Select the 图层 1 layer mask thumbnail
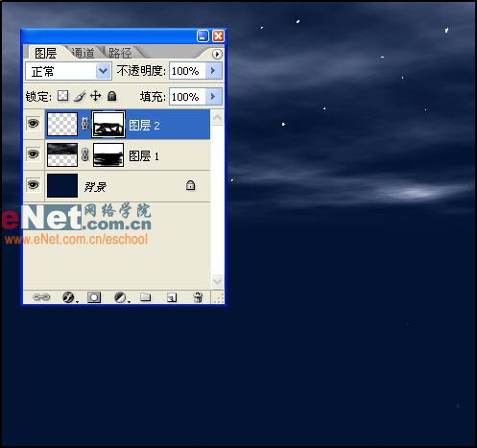The width and height of the screenshot is (477, 448). point(108,155)
